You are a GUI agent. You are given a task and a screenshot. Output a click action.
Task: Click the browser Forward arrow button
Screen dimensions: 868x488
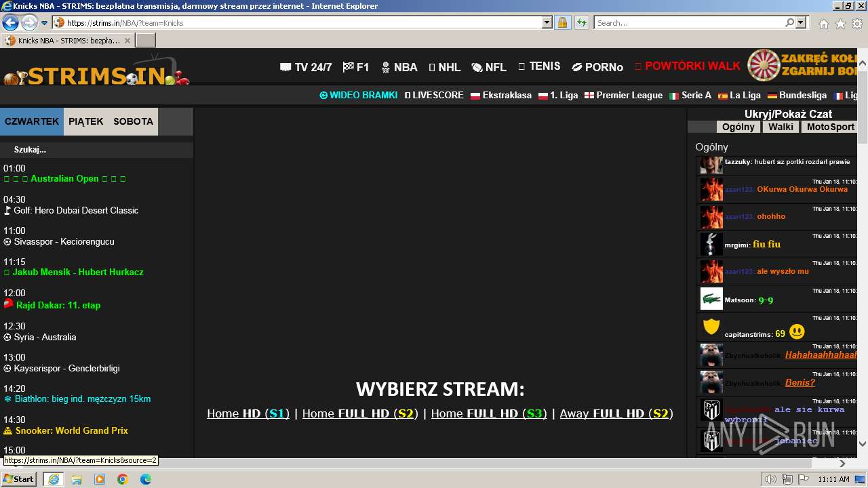tap(29, 22)
